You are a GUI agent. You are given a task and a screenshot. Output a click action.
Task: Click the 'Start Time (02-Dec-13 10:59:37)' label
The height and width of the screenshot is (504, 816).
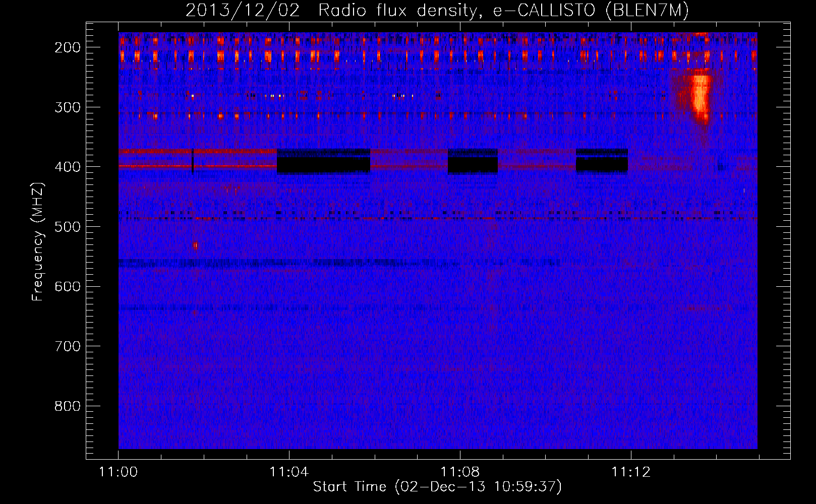point(437,487)
